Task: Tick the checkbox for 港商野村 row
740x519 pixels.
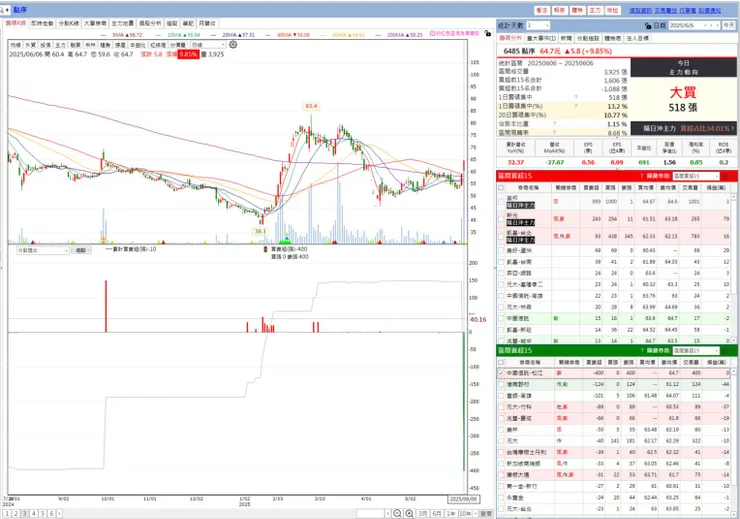Action: (x=501, y=385)
